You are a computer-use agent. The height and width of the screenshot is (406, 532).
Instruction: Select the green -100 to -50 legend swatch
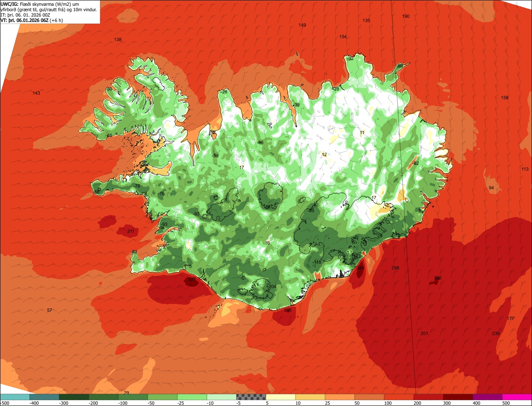tap(133, 397)
